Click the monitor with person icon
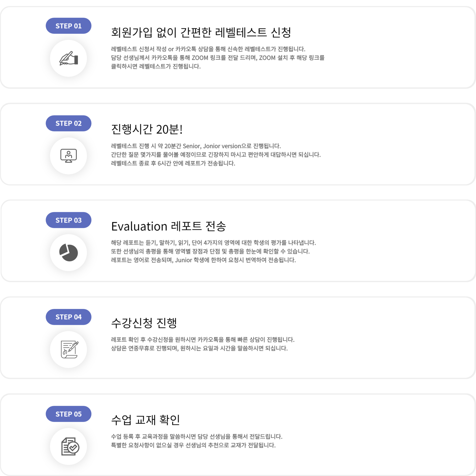Image resolution: width=476 pixels, height=476 pixels. coord(68,156)
